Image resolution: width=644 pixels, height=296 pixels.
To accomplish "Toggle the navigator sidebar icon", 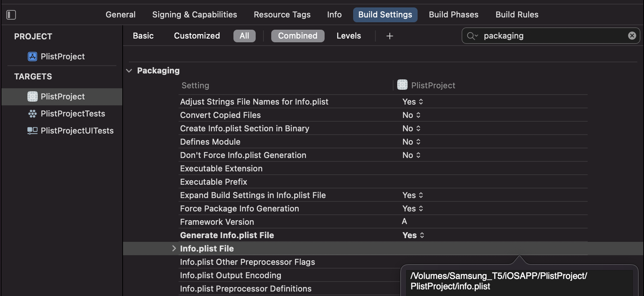I will click(x=11, y=15).
